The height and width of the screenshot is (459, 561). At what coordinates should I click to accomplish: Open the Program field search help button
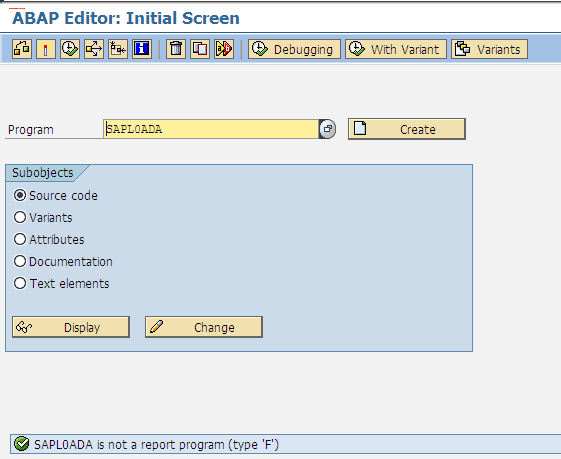[x=327, y=129]
